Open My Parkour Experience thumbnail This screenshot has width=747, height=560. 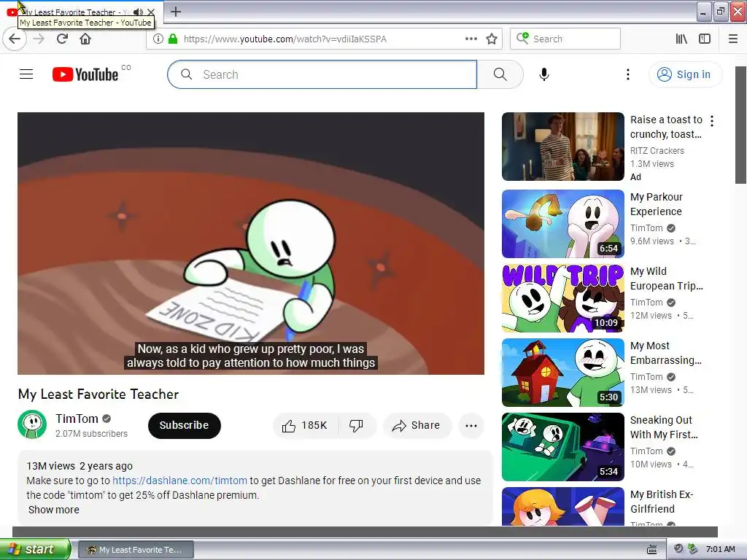click(x=562, y=224)
